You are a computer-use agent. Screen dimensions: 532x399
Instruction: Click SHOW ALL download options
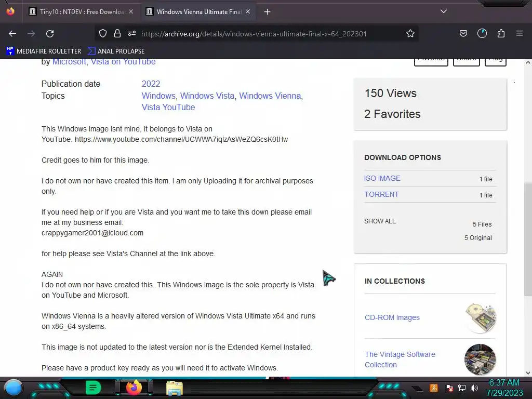(x=380, y=221)
